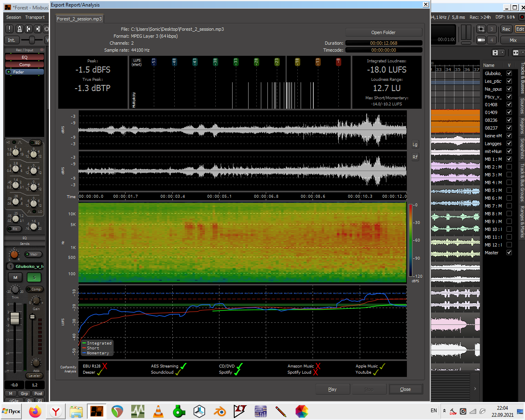
Task: Click the Open Folder button
Action: pyautogui.click(x=383, y=32)
